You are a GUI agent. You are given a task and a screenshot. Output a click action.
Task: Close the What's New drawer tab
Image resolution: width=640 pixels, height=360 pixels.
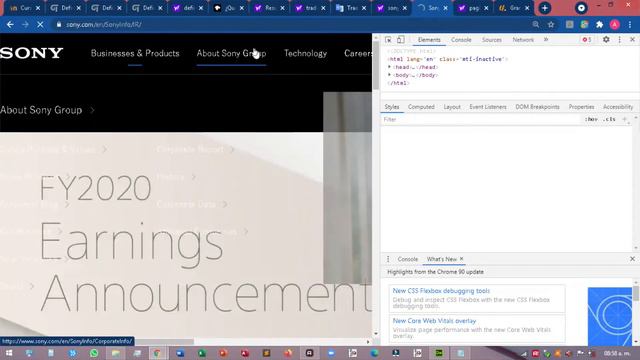pyautogui.click(x=462, y=259)
